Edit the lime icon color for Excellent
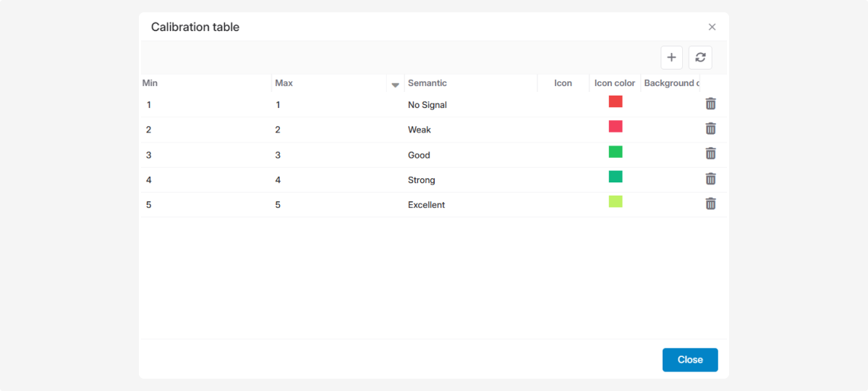 [x=616, y=202]
